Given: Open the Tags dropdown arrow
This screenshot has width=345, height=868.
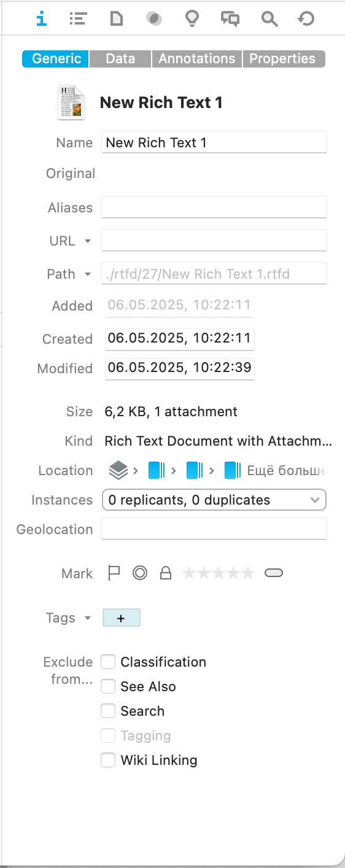Looking at the screenshot, I should pyautogui.click(x=88, y=618).
